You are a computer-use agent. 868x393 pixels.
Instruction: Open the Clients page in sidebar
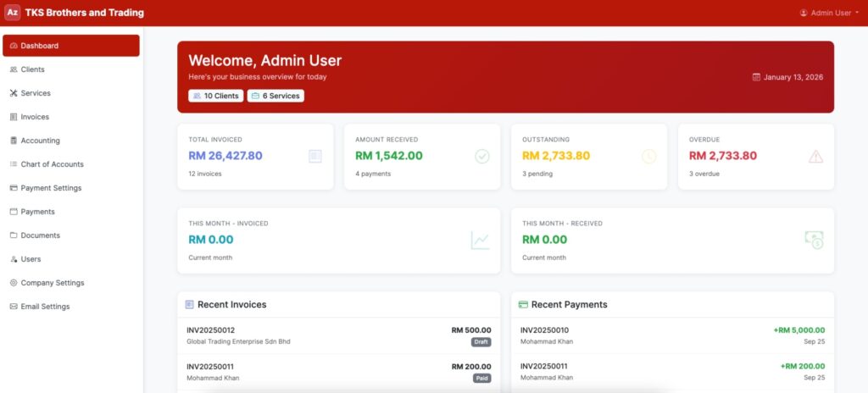32,69
